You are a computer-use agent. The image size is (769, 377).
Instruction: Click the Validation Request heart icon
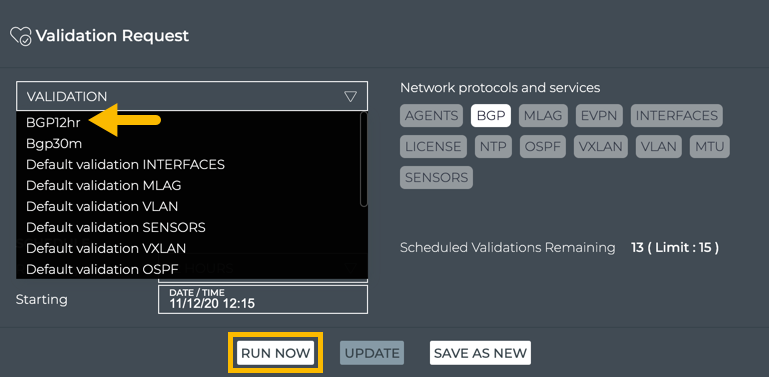pos(21,36)
